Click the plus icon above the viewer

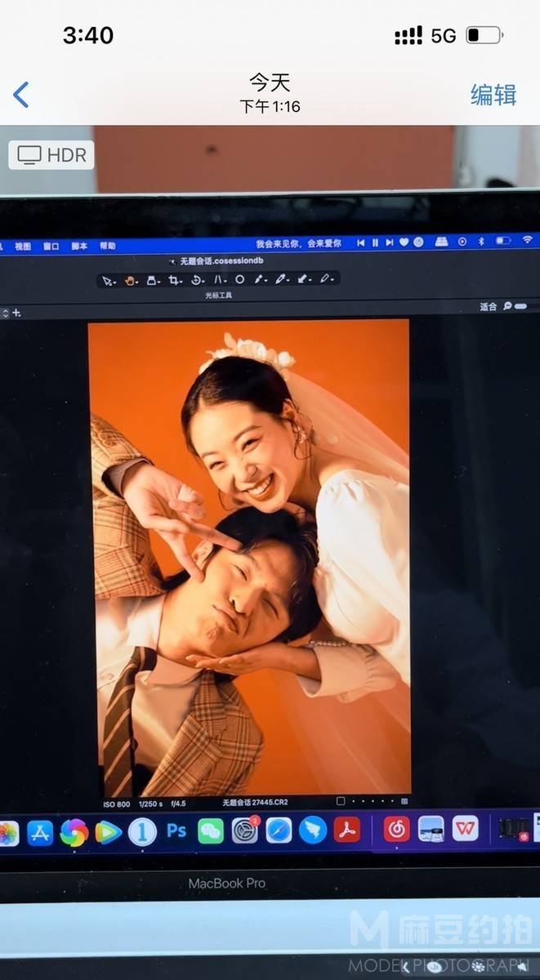coord(16,313)
